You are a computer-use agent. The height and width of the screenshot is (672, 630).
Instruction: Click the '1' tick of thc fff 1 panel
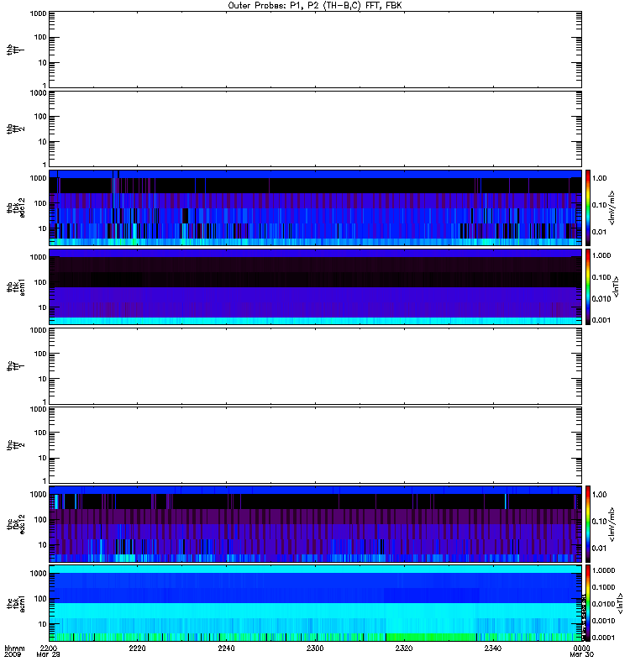pyautogui.click(x=45, y=402)
